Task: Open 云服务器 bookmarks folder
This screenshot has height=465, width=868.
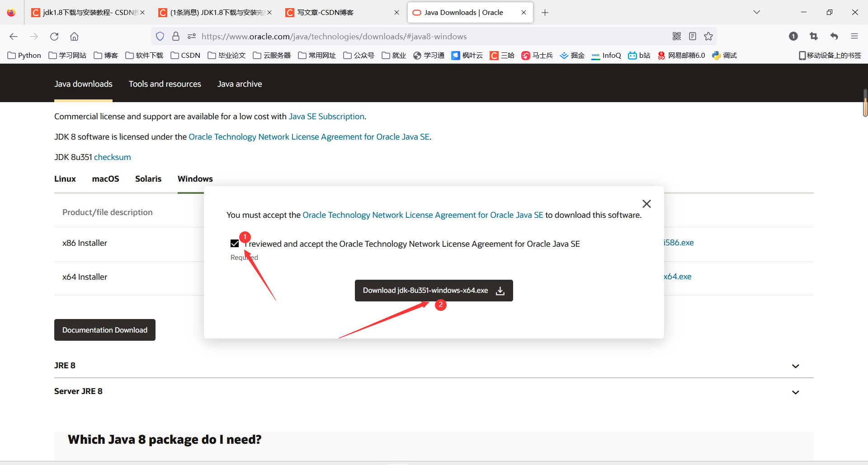Action: tap(272, 56)
